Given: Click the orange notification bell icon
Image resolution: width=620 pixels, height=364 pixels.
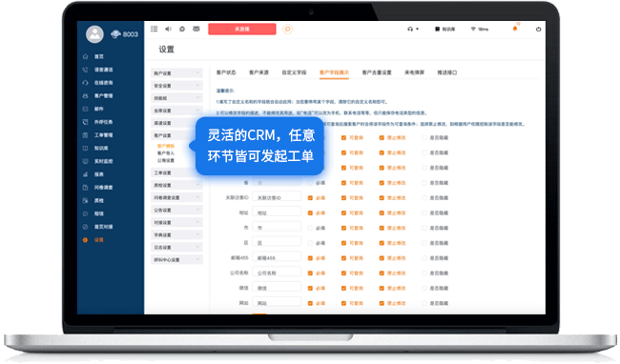Looking at the screenshot, I should point(515,29).
